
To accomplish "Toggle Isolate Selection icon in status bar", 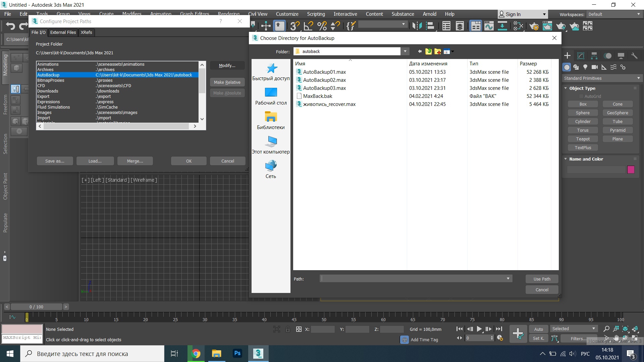I will point(277,329).
